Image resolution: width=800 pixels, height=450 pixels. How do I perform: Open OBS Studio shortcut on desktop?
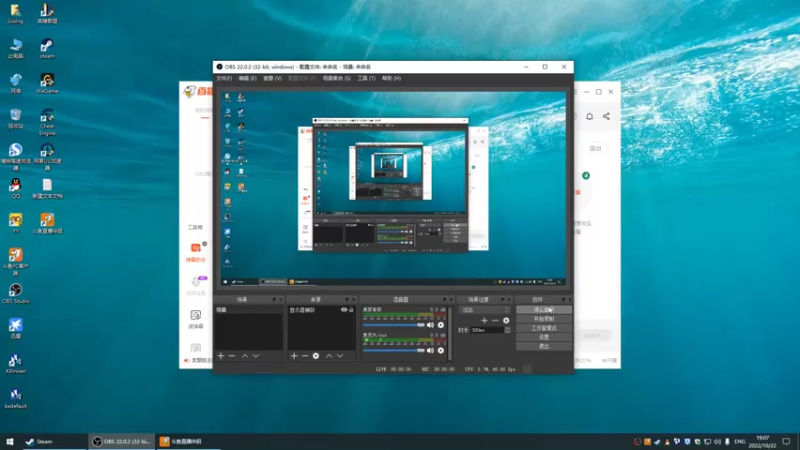pos(15,293)
